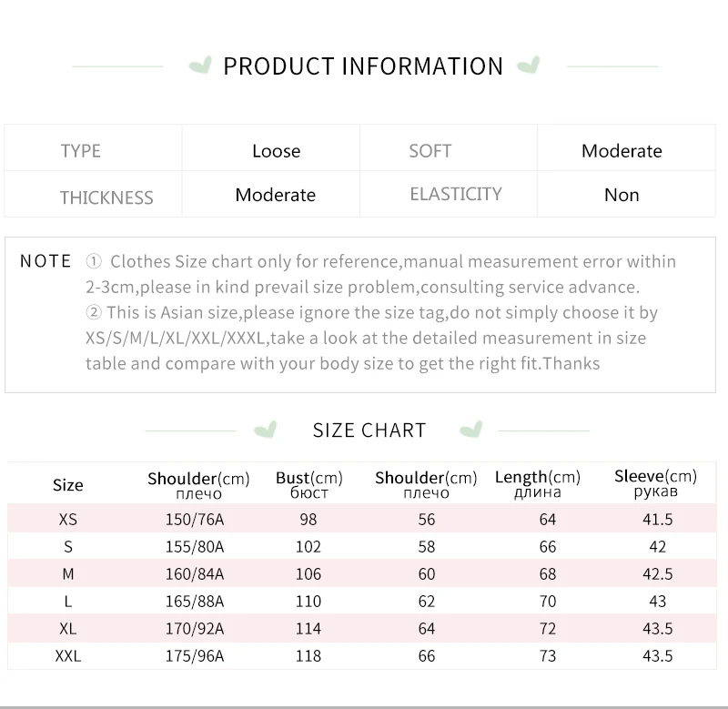Image resolution: width=728 pixels, height=709 pixels.
Task: Click the NOTE label
Action: [x=45, y=261]
